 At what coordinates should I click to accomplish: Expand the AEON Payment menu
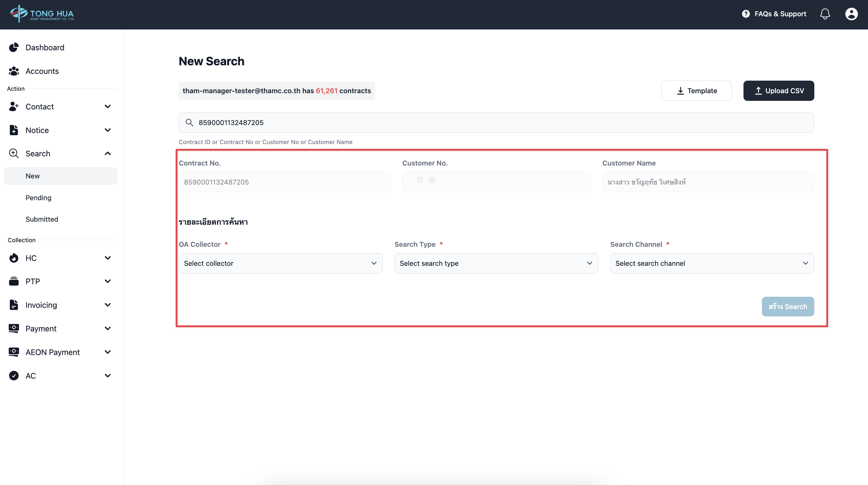click(x=107, y=352)
